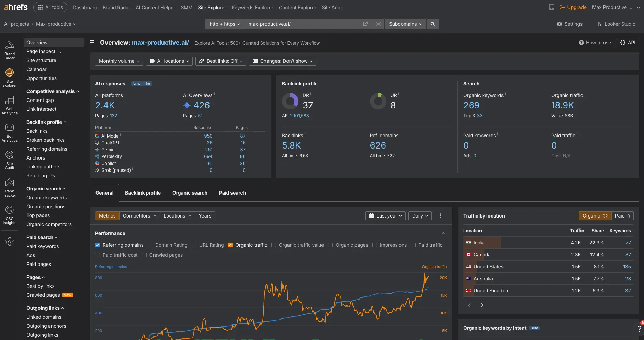This screenshot has width=644, height=340.
Task: Open the Subdomains mode dropdown
Action: (x=405, y=24)
